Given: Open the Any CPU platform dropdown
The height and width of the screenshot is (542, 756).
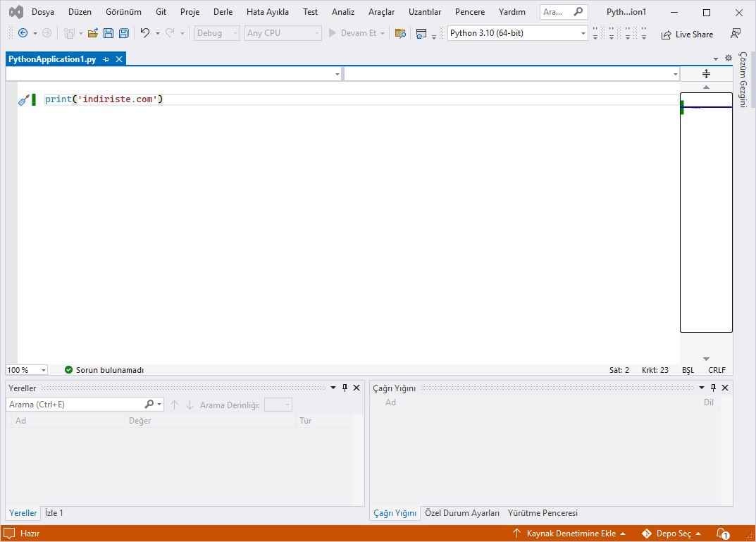Looking at the screenshot, I should click(283, 33).
